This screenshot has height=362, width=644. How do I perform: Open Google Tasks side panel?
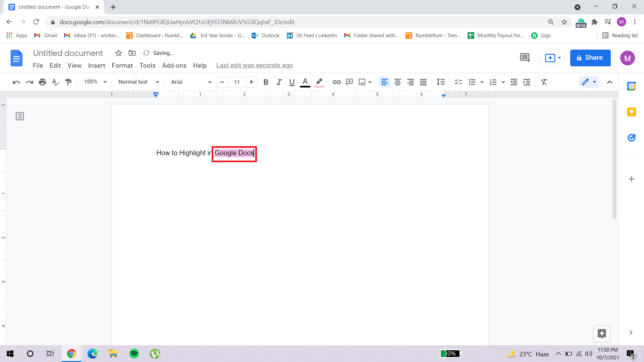(632, 138)
